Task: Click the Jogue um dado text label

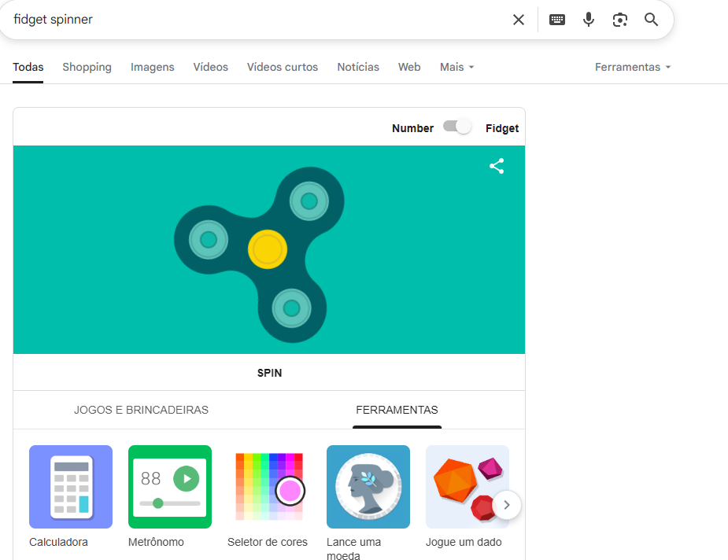Action: tap(464, 542)
